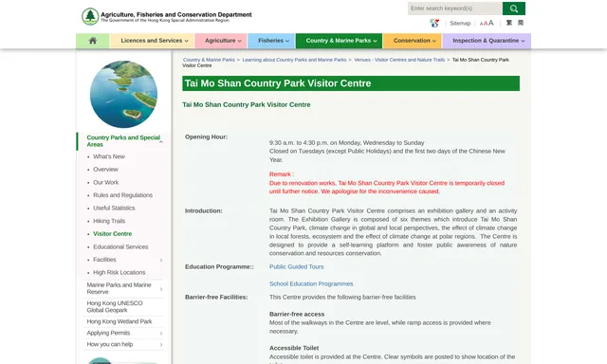The height and width of the screenshot is (364, 607).
Task: Set largest text size A
Action: coord(491,23)
